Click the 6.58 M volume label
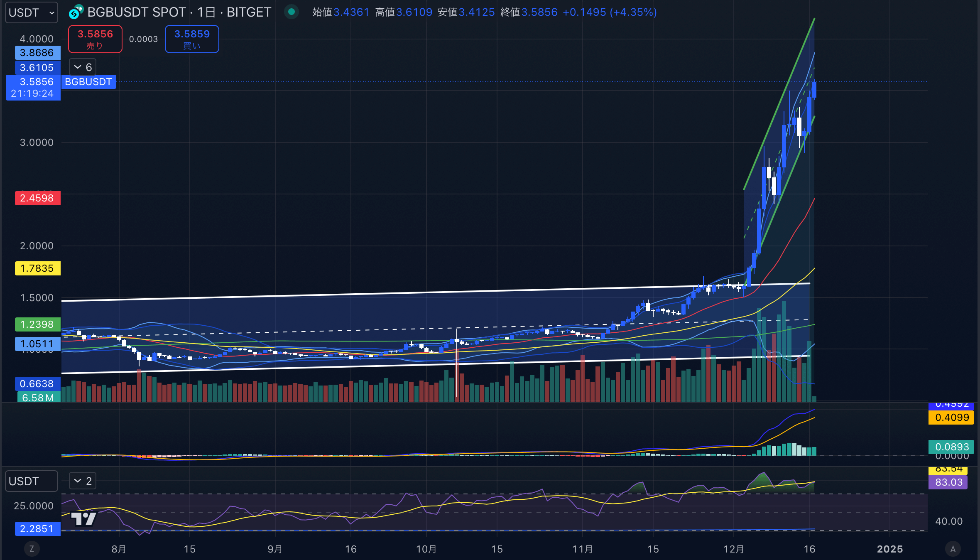 39,397
